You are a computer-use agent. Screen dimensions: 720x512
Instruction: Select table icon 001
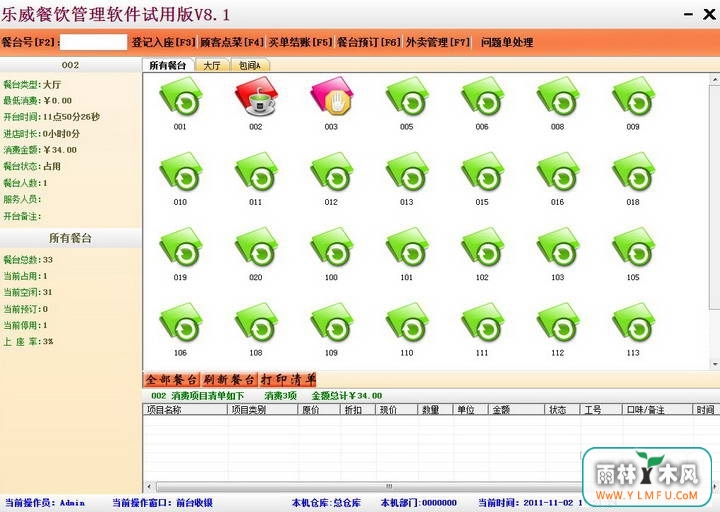coord(180,97)
